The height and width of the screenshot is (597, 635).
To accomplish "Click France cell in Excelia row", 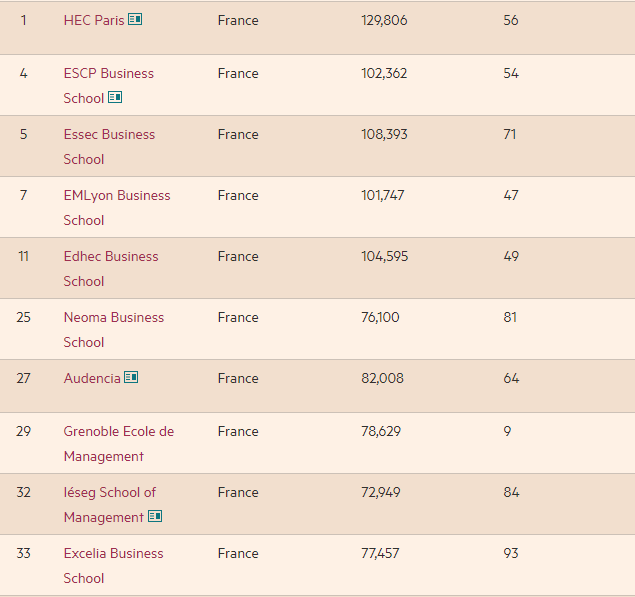I will tap(238, 553).
